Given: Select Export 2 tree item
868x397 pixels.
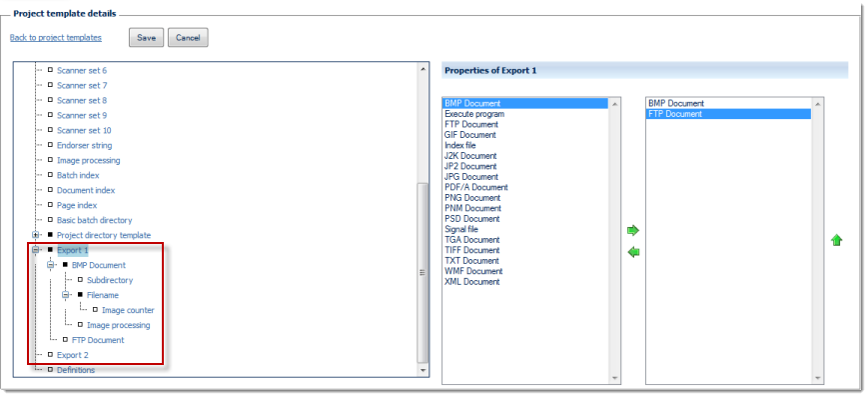Looking at the screenshot, I should 73,355.
